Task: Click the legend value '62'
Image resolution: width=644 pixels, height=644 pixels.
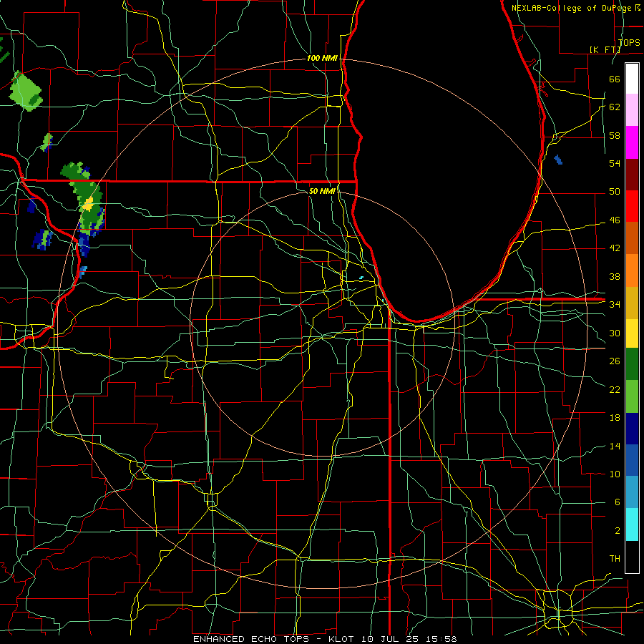Action: 615,107
